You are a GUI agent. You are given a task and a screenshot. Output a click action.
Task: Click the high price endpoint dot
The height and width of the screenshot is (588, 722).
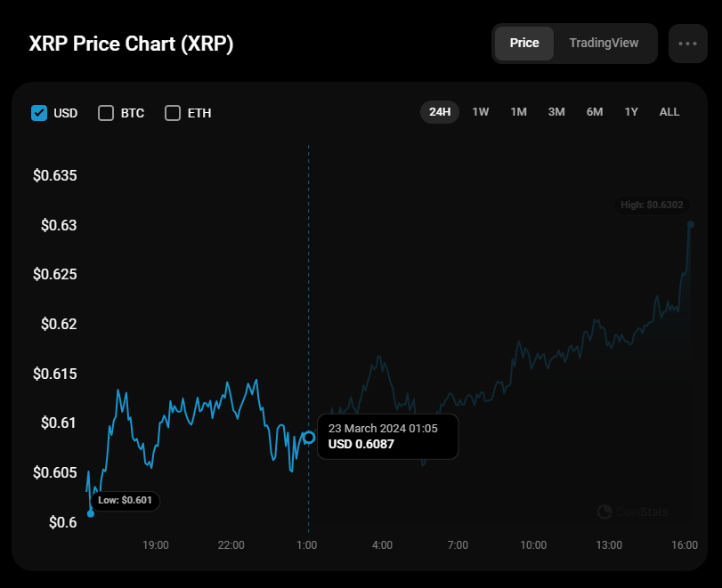point(691,224)
